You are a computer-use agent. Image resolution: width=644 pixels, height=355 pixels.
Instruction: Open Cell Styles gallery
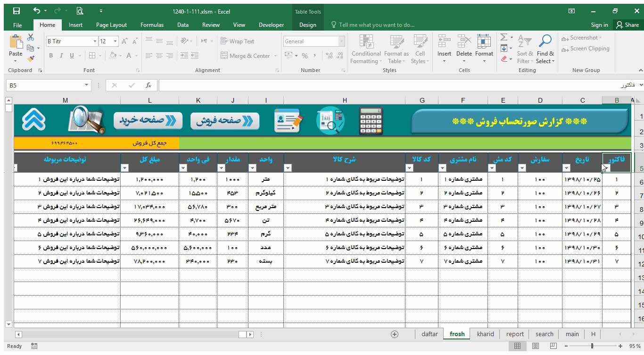pyautogui.click(x=420, y=49)
